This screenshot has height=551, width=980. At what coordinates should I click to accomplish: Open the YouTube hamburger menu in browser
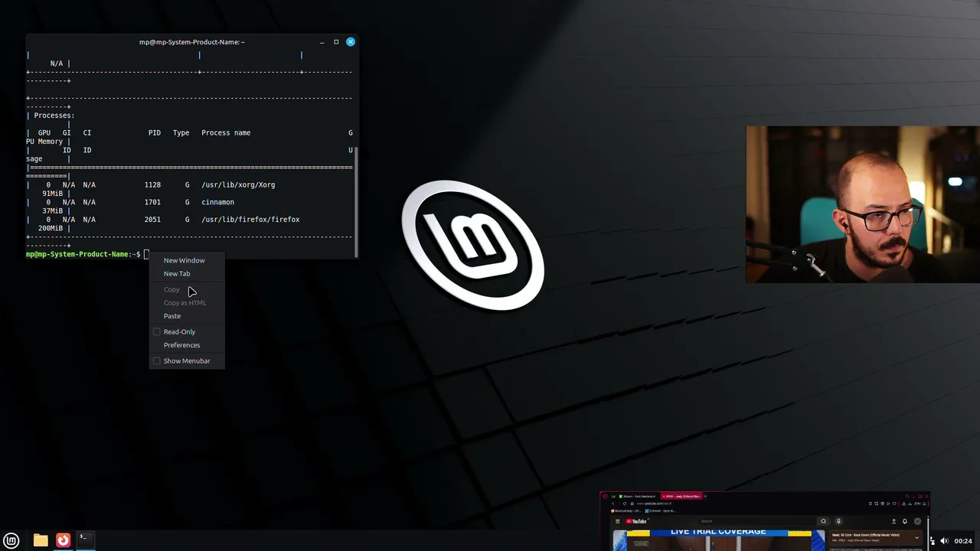(x=617, y=521)
